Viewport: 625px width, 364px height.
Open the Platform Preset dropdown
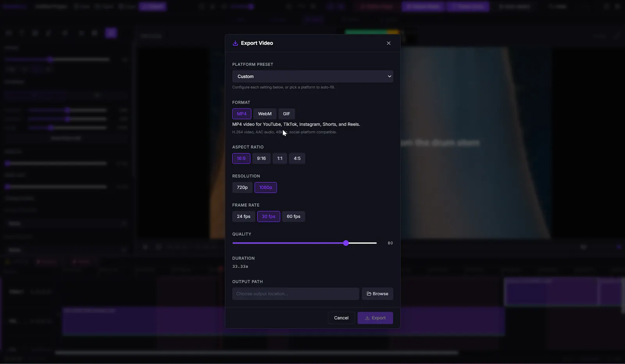(x=312, y=76)
